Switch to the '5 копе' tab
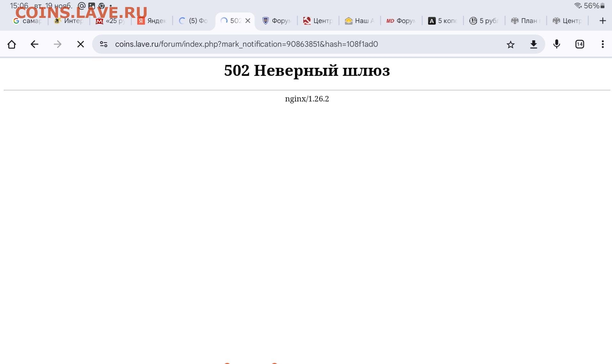The width and height of the screenshot is (612, 364). coord(443,21)
